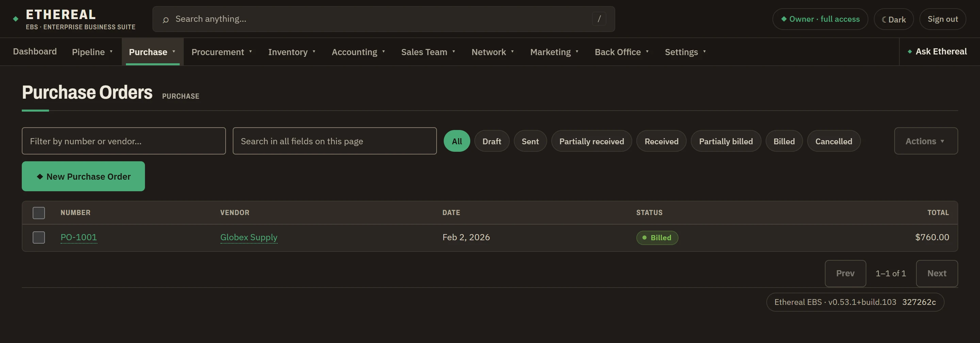Expand the Accounting menu
980x343 pixels.
[358, 52]
